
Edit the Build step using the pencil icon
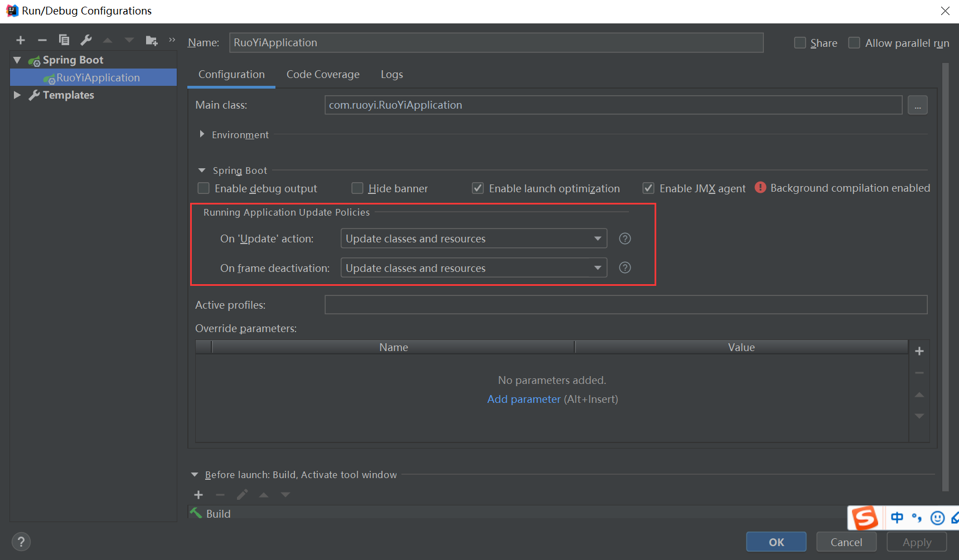pyautogui.click(x=242, y=495)
